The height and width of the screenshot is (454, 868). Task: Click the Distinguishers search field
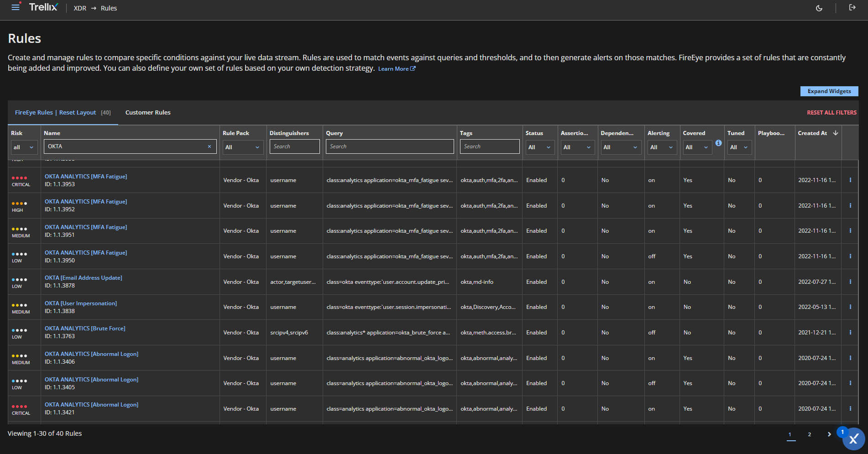click(x=294, y=146)
